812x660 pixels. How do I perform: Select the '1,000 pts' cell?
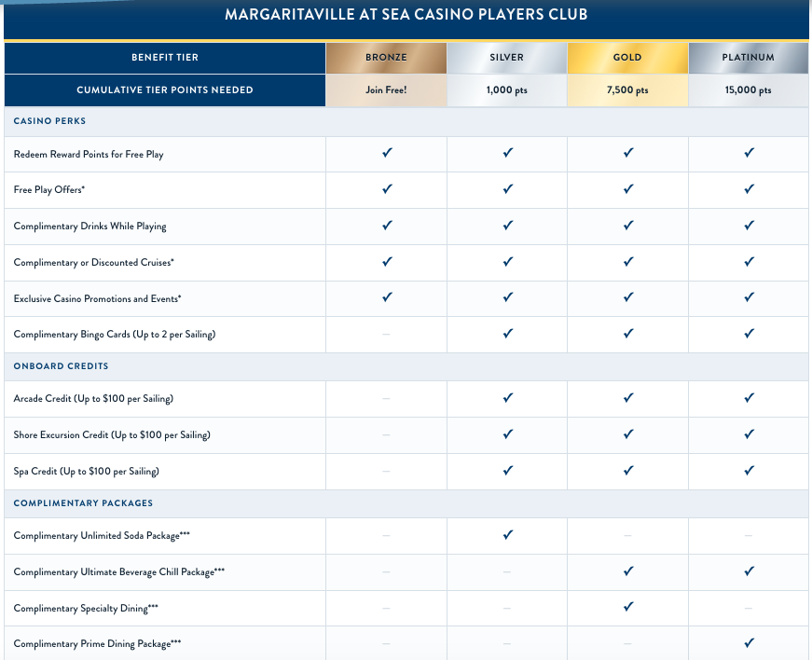[507, 90]
